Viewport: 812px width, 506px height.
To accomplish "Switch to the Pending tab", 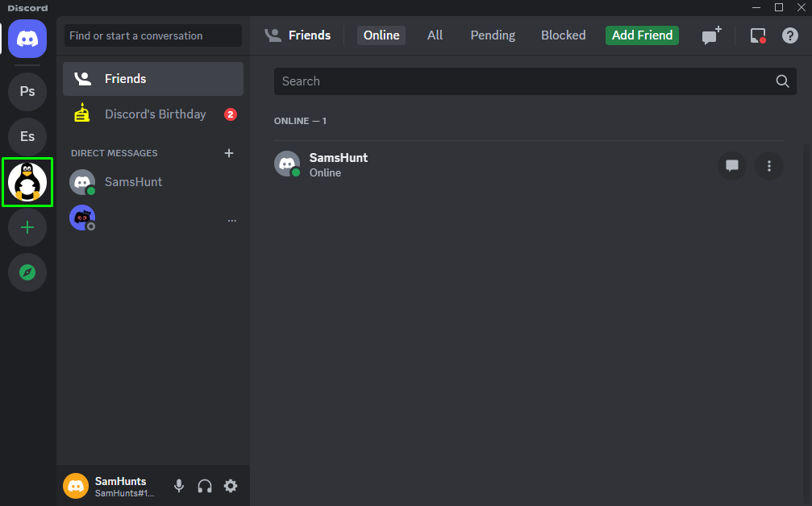I will 493,35.
